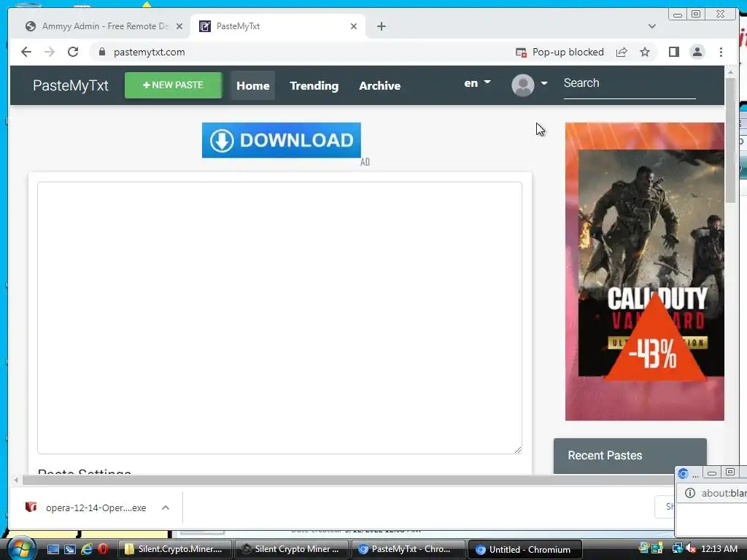
Task: Click the site Search field
Action: click(630, 84)
